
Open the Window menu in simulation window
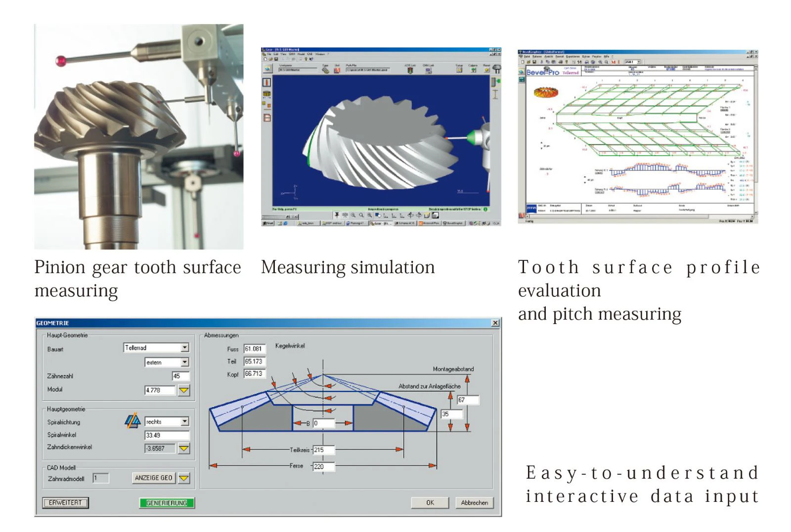click(x=319, y=54)
